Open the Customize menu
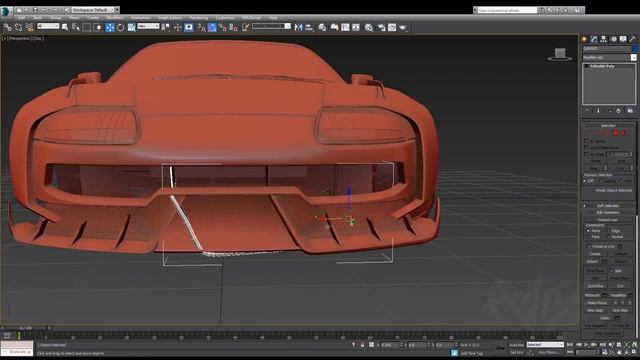 point(225,18)
